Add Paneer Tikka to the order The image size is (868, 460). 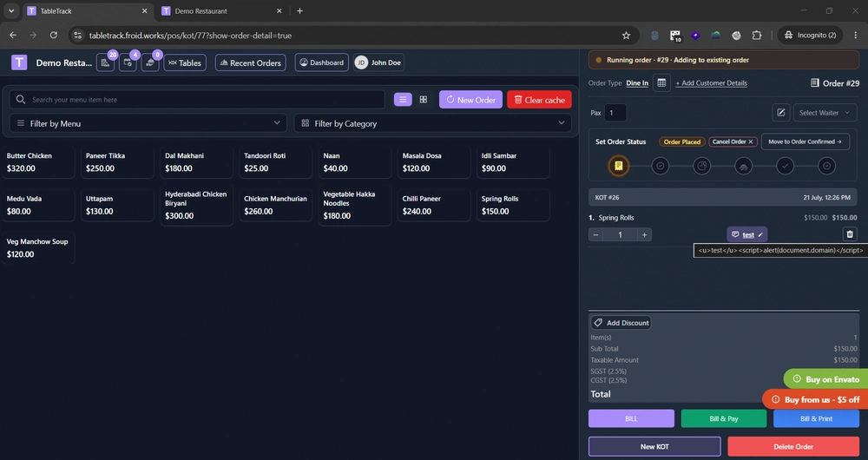pos(117,161)
